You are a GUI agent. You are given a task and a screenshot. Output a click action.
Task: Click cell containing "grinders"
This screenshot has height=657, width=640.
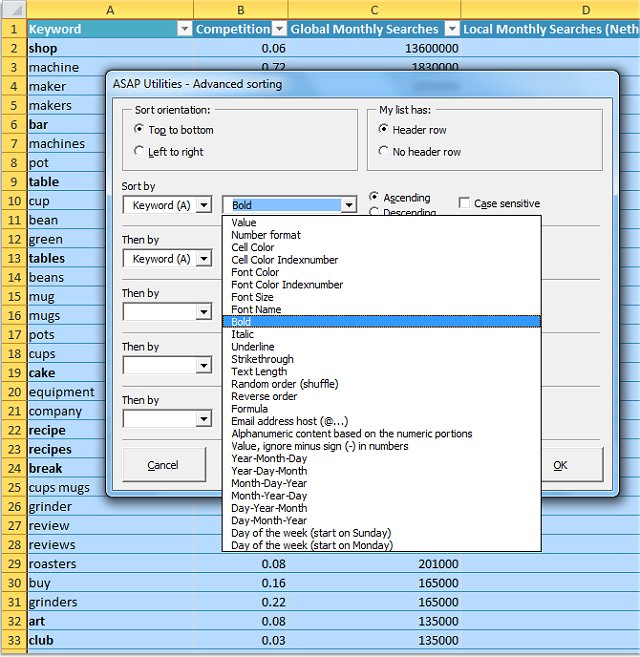point(110,602)
